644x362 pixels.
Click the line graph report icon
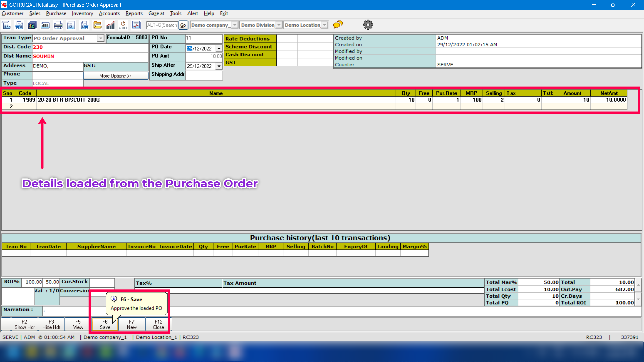coord(136,25)
